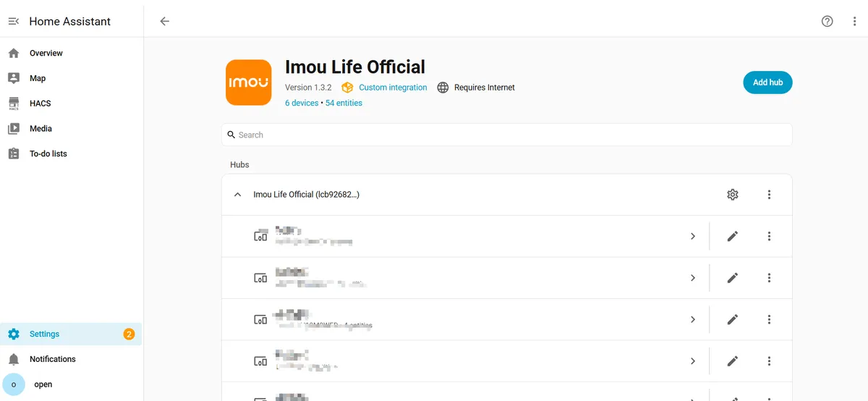The image size is (868, 401).
Task: Click the Add hub button
Action: (x=767, y=83)
